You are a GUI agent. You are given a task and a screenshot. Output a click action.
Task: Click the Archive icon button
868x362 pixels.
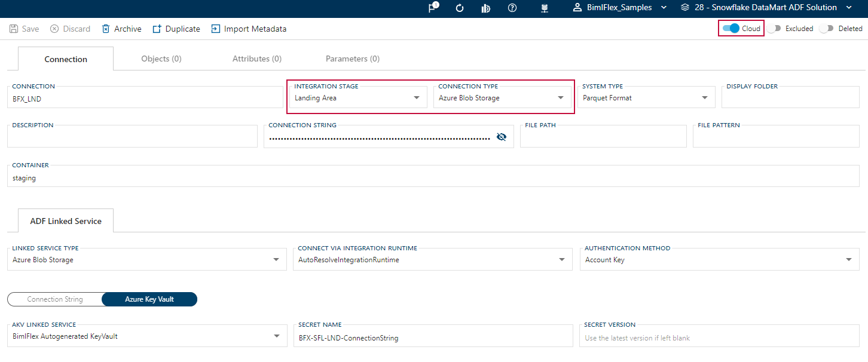(x=106, y=29)
